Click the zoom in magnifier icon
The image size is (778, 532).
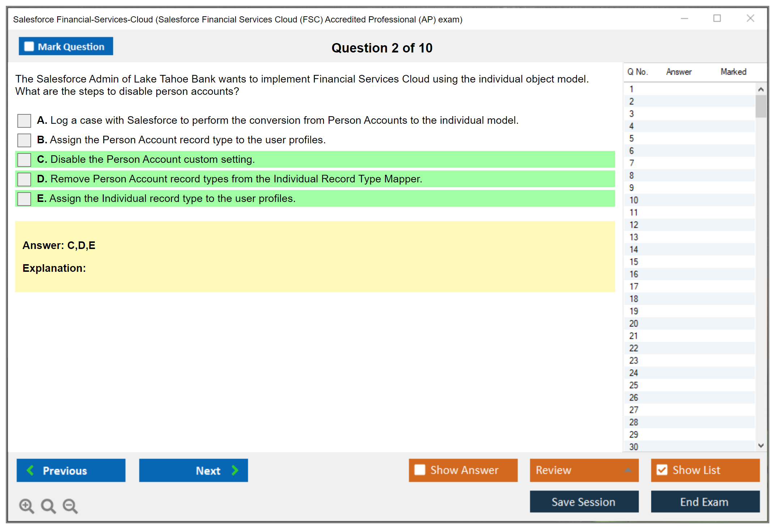pos(26,506)
